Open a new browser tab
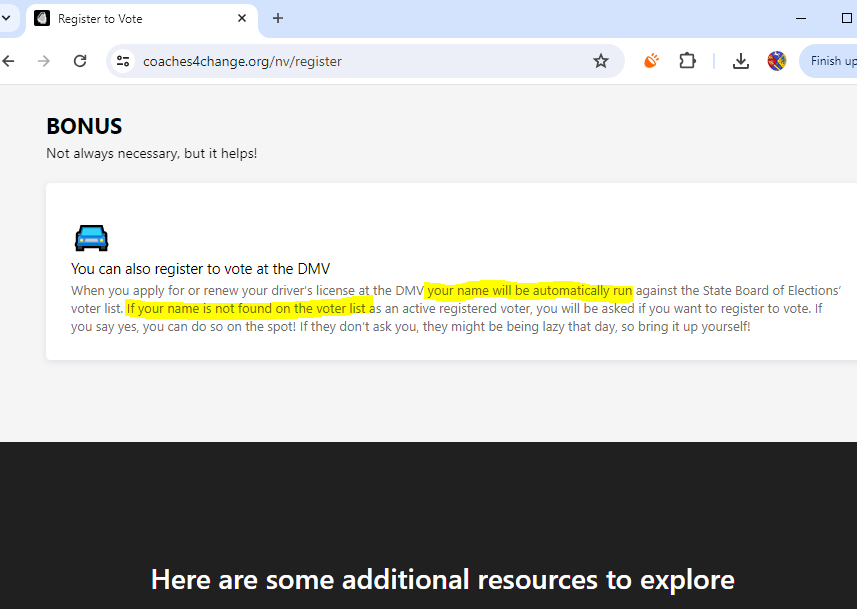 (x=278, y=18)
